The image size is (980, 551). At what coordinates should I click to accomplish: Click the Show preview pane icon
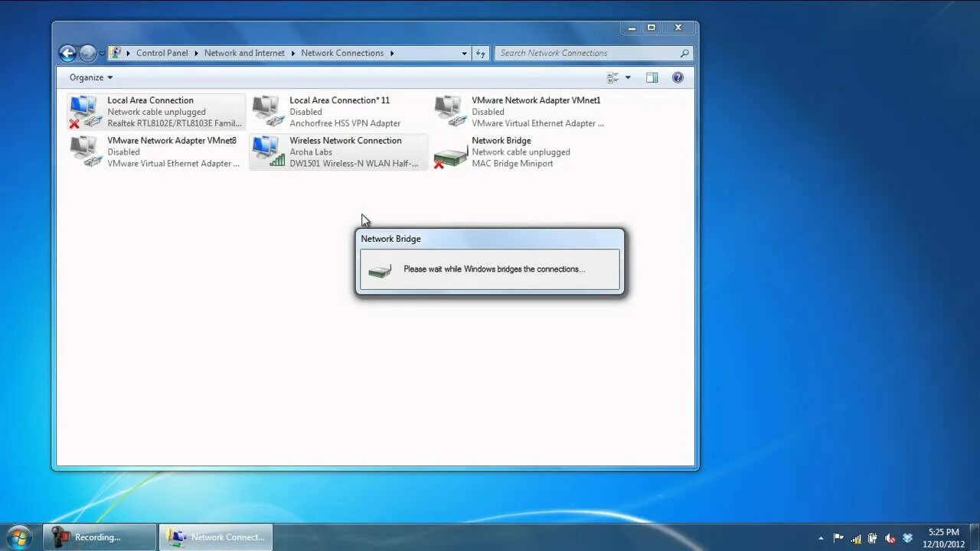click(x=652, y=77)
